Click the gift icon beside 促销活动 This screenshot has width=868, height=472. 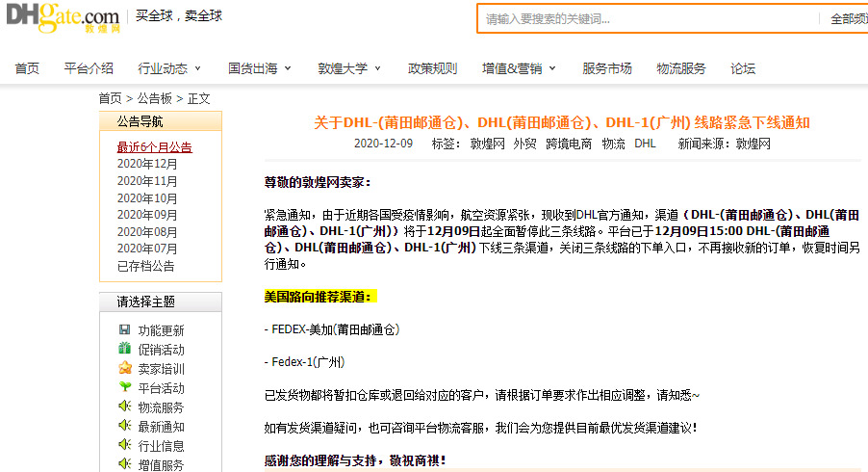[x=124, y=349]
